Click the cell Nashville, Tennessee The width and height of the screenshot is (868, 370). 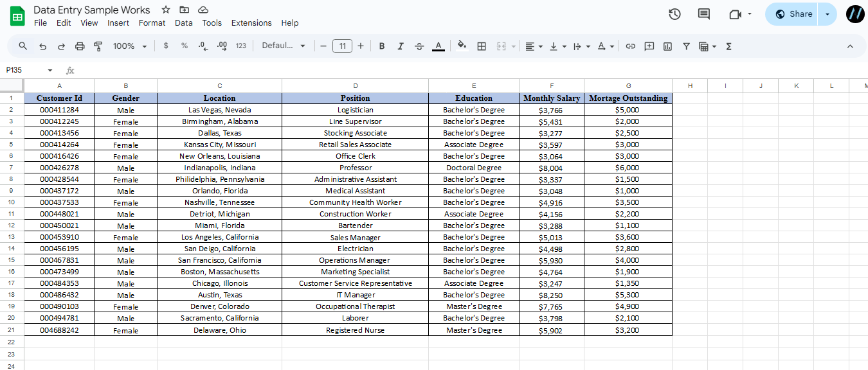[x=220, y=202]
